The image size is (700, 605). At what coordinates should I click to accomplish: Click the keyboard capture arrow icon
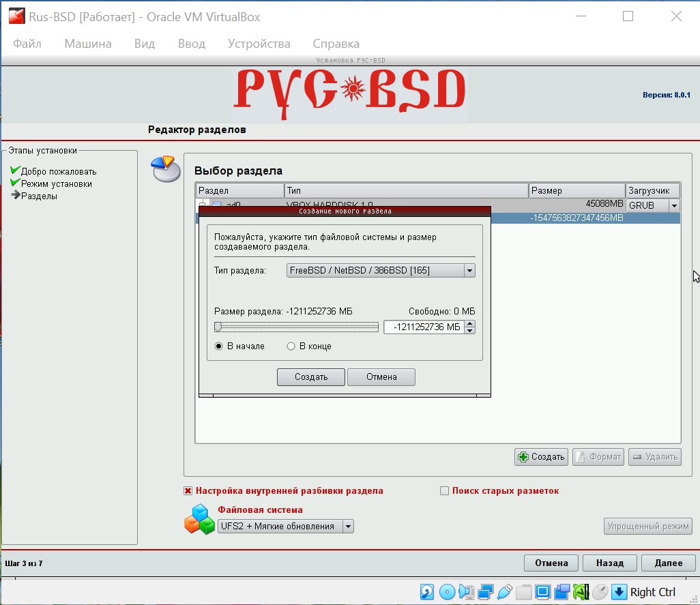point(619,592)
